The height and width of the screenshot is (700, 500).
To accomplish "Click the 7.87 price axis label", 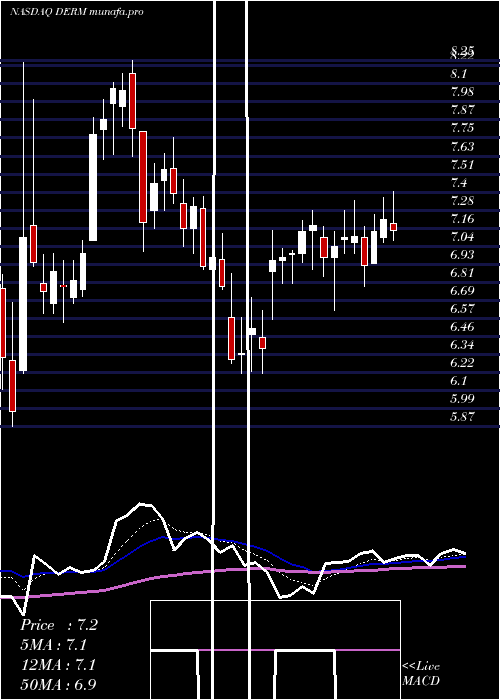I will click(462, 110).
